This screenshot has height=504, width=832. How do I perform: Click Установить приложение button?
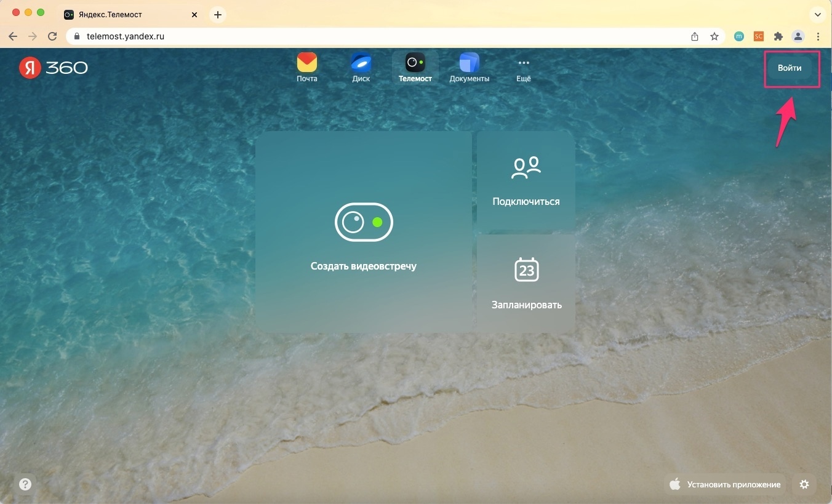tap(726, 484)
